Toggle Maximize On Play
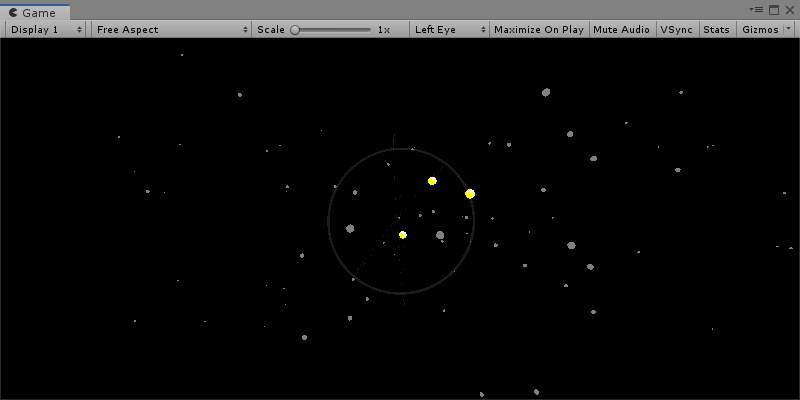800x400 pixels. (x=539, y=30)
